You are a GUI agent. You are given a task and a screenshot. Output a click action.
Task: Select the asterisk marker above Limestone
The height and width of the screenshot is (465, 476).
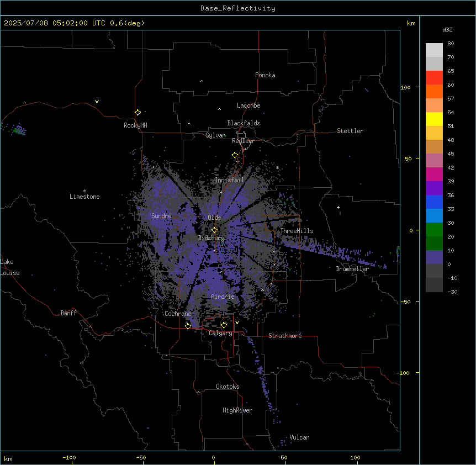(84, 191)
